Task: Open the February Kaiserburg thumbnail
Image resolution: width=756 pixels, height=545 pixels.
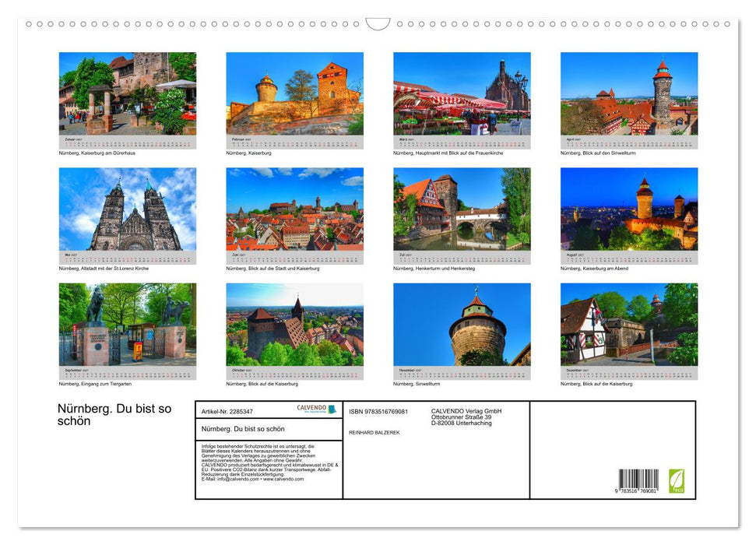Action: click(294, 93)
